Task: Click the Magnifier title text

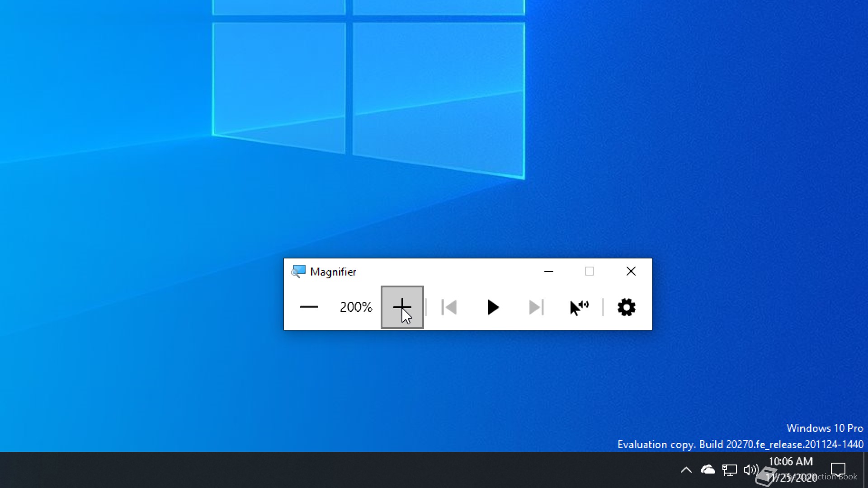Action: (333, 272)
